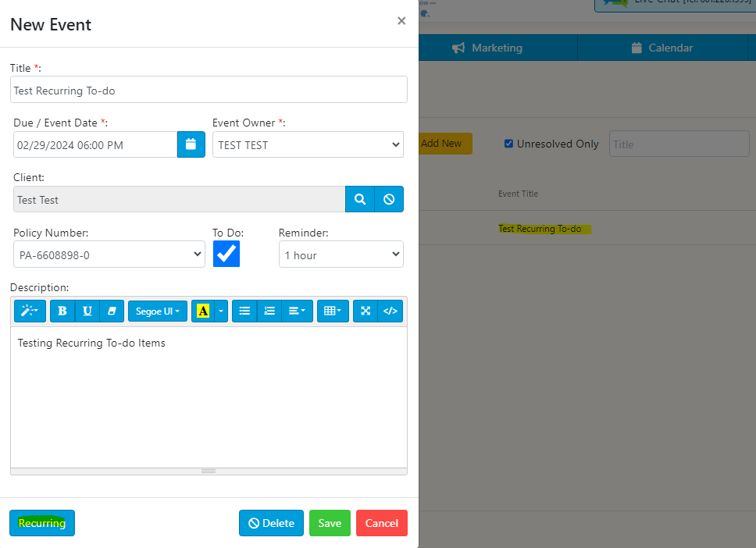
Task: Insert a numbered list in the description
Action: (269, 311)
